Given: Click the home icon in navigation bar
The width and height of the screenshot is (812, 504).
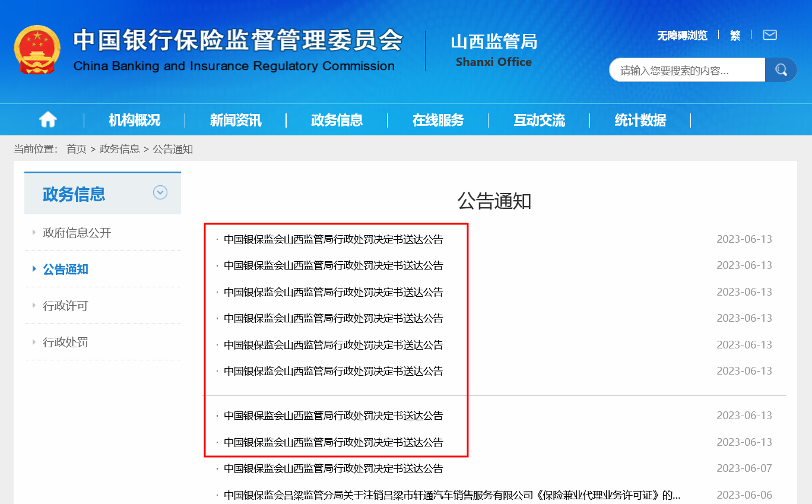Looking at the screenshot, I should pyautogui.click(x=47, y=120).
